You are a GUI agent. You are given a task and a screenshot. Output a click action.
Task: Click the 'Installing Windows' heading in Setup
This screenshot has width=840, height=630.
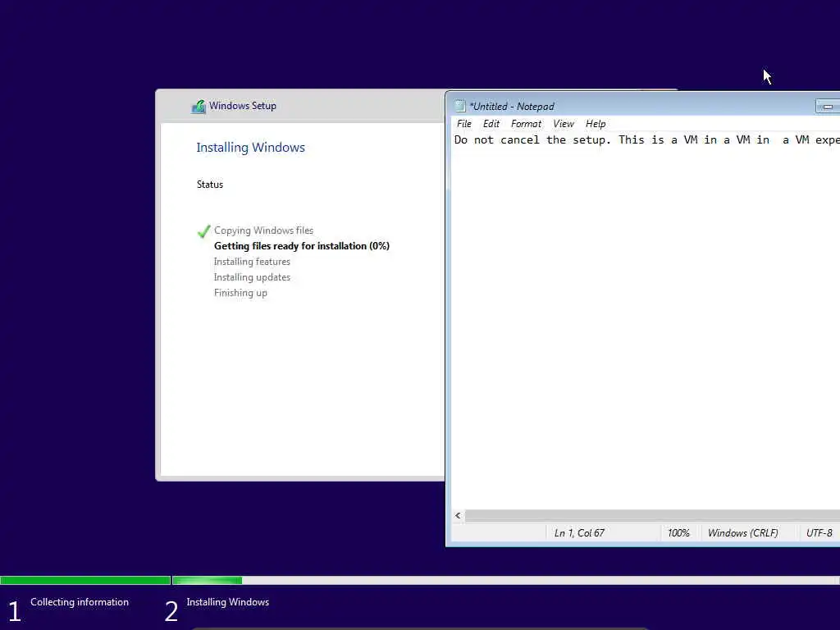coord(250,148)
